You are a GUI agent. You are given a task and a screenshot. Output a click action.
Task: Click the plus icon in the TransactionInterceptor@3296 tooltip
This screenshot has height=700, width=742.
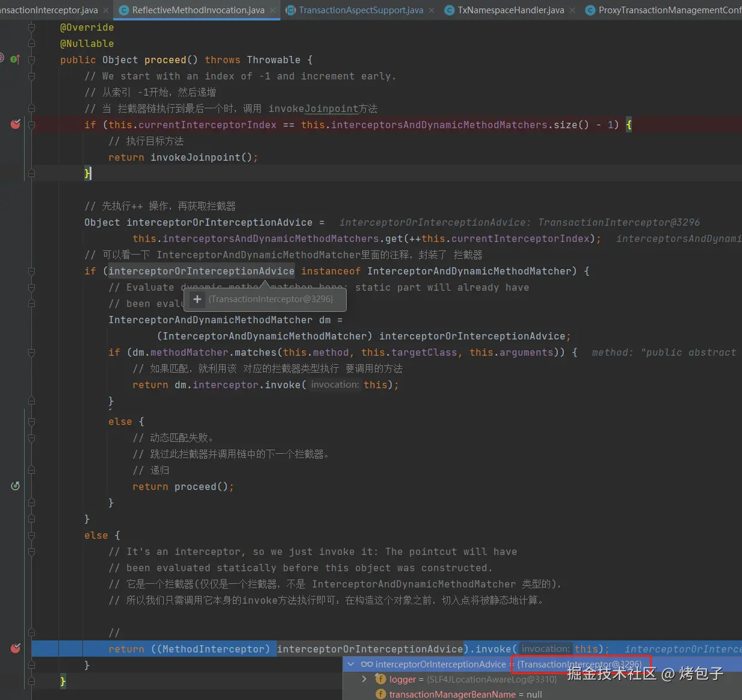pos(197,299)
